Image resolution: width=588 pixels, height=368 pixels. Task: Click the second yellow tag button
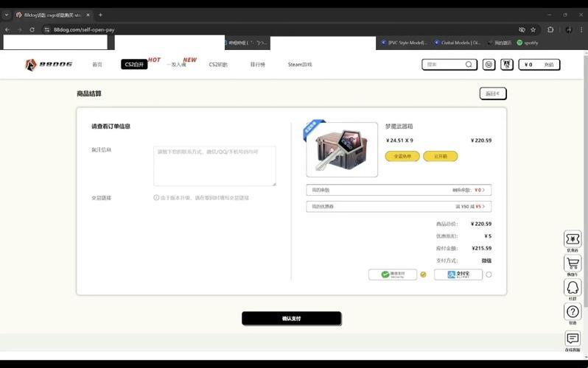(440, 156)
